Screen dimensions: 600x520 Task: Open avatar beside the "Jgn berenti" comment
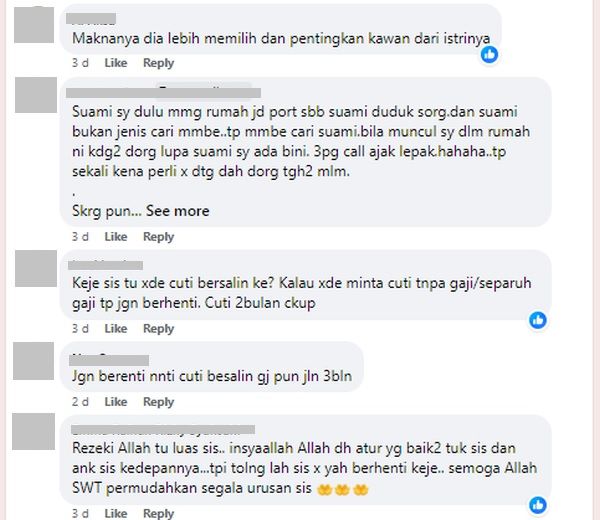tap(34, 361)
